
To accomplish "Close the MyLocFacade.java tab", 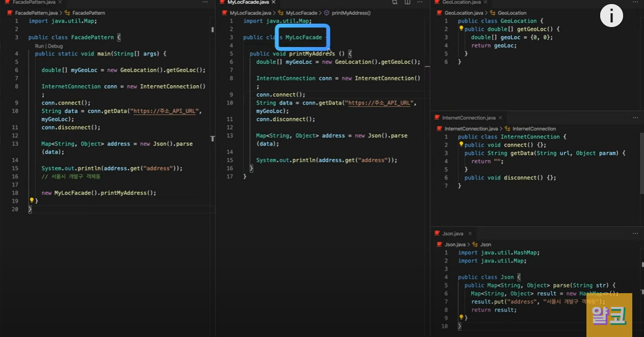I will tap(274, 3).
